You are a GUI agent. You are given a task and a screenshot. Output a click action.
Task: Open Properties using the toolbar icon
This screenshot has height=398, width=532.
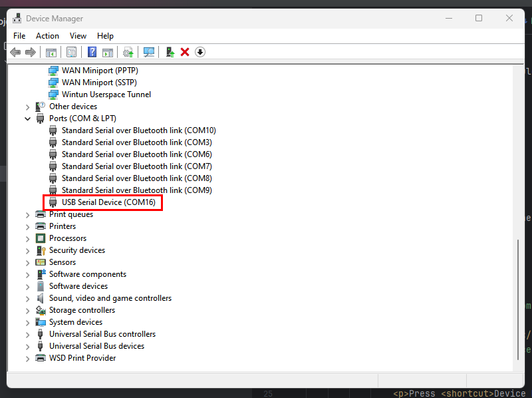click(x=71, y=51)
